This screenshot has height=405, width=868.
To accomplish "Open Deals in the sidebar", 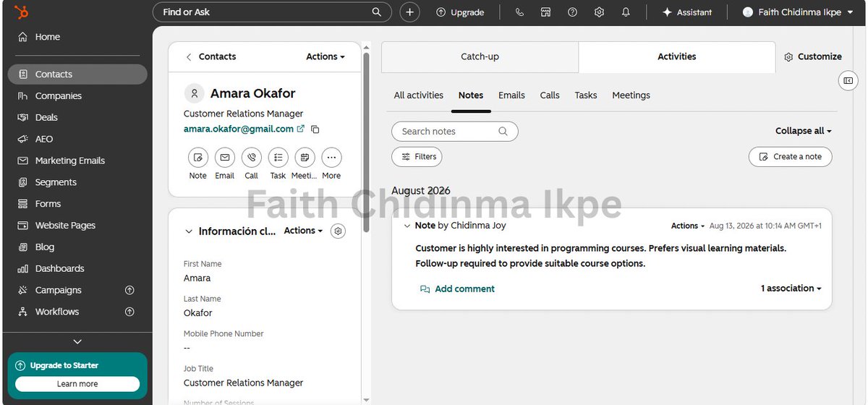I will coord(77,117).
